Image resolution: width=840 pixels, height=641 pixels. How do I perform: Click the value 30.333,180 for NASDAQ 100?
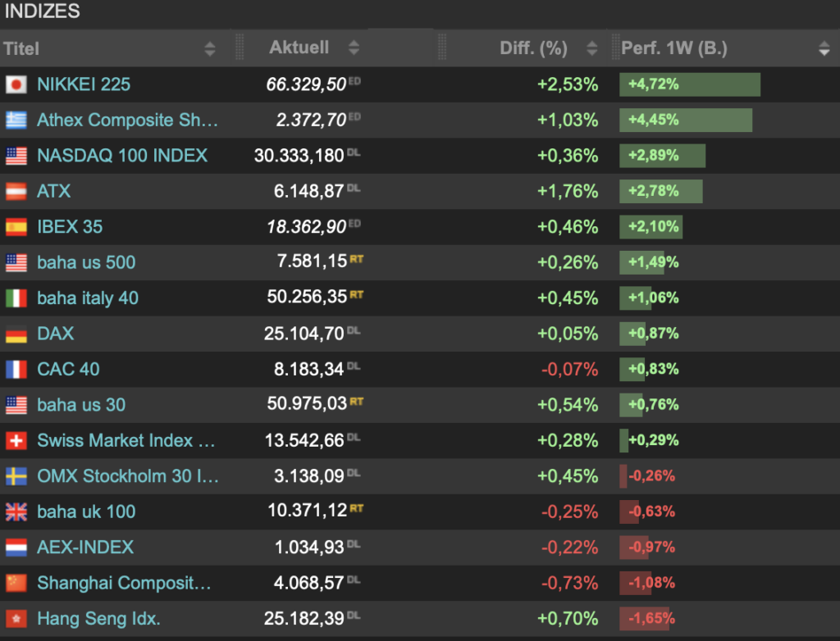tap(299, 155)
